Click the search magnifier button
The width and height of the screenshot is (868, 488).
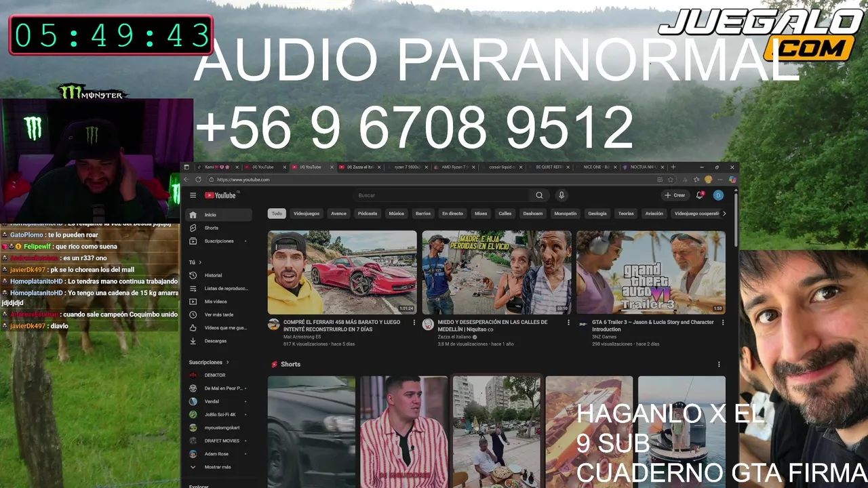[539, 195]
